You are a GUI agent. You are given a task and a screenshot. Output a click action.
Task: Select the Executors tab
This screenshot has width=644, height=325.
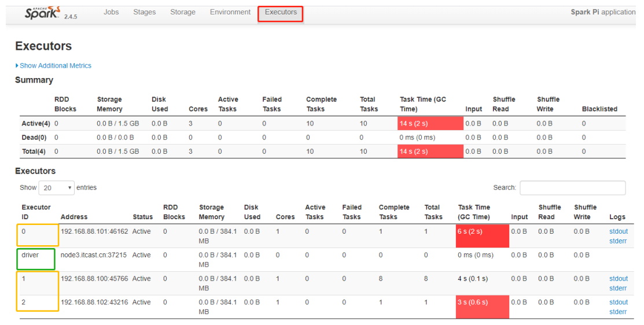point(281,12)
